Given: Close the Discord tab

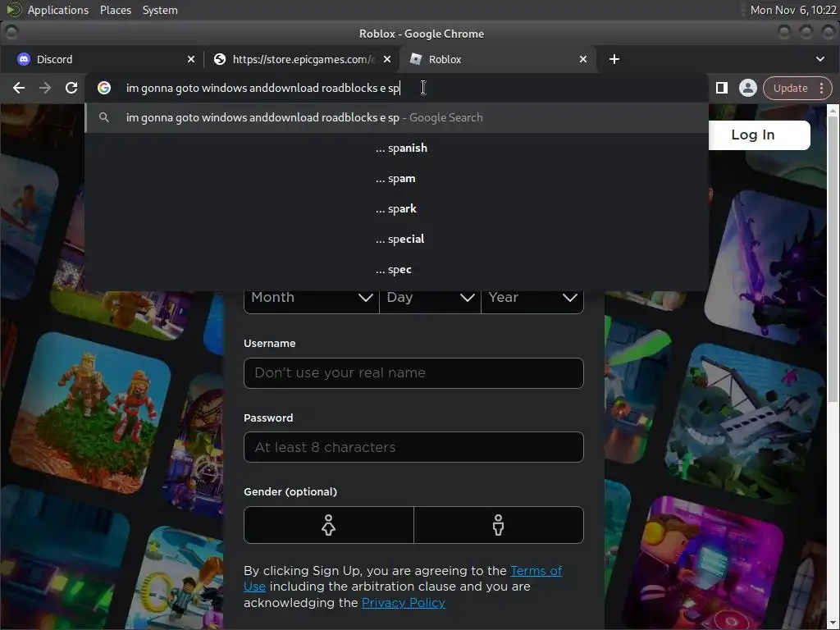Looking at the screenshot, I should tap(190, 59).
